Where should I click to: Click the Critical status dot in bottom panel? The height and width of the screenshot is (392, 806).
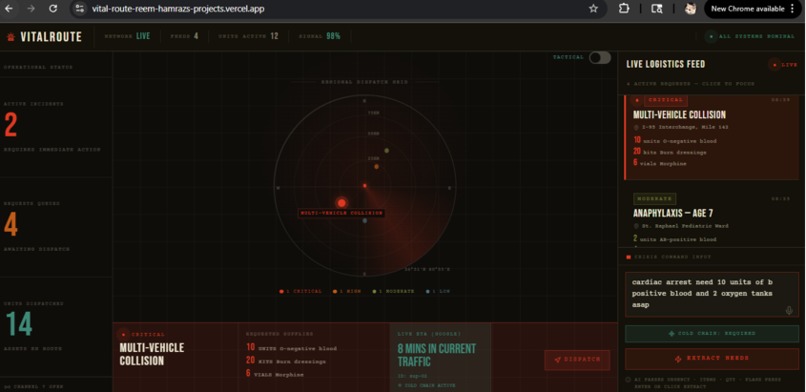(122, 334)
